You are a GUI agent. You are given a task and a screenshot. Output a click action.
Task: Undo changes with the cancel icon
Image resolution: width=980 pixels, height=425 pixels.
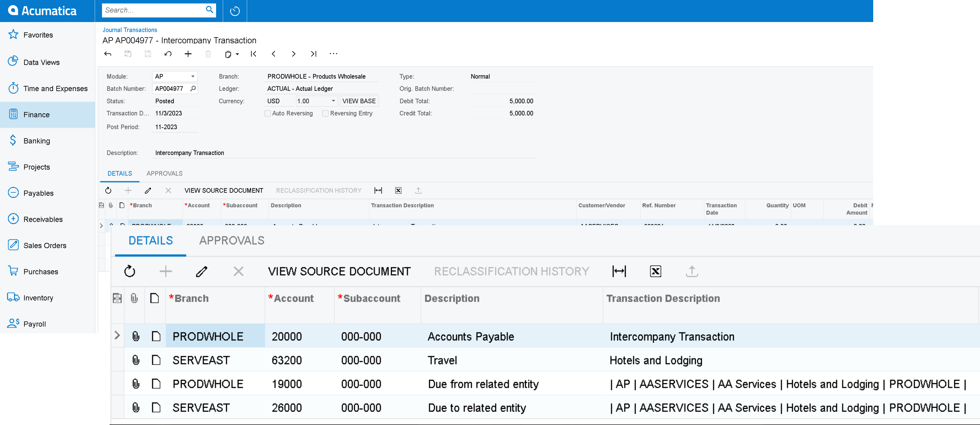click(168, 54)
